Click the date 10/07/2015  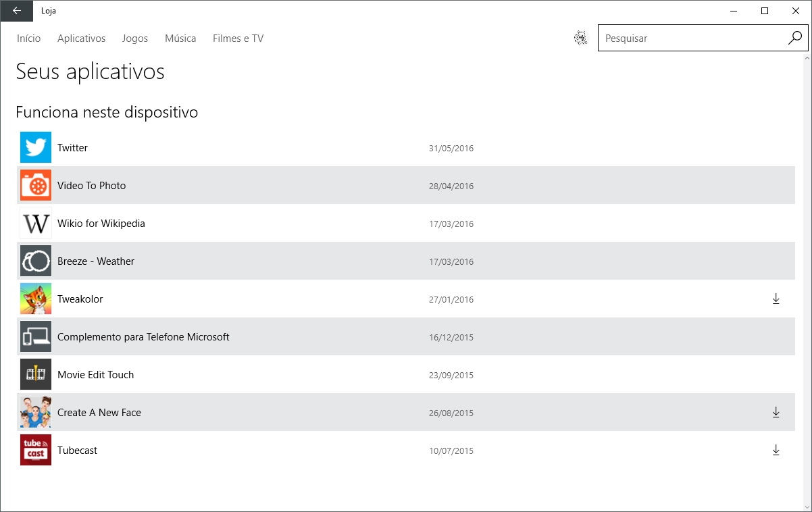coord(451,451)
